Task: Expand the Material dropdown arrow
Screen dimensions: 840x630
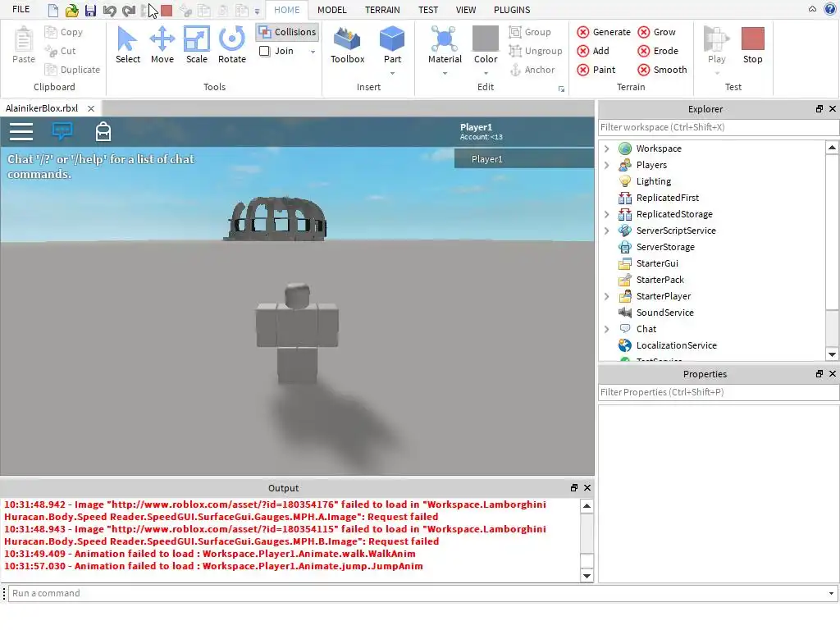Action: (445, 73)
